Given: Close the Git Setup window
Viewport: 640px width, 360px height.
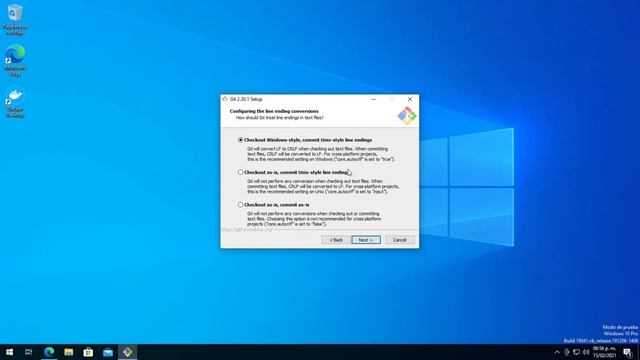Looking at the screenshot, I should 410,99.
